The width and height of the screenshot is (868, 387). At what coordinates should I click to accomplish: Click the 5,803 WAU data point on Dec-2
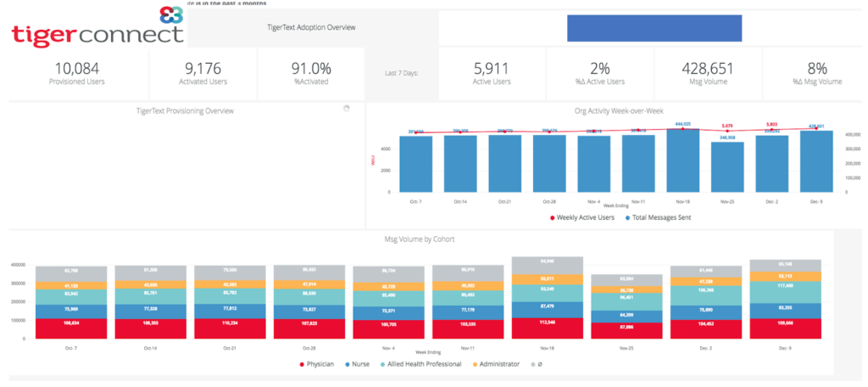click(771, 130)
